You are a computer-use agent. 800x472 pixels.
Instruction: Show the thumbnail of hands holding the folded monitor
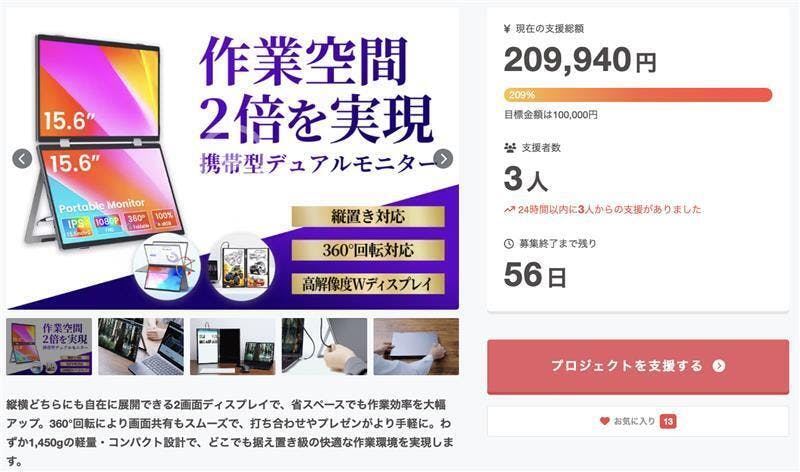(x=416, y=346)
